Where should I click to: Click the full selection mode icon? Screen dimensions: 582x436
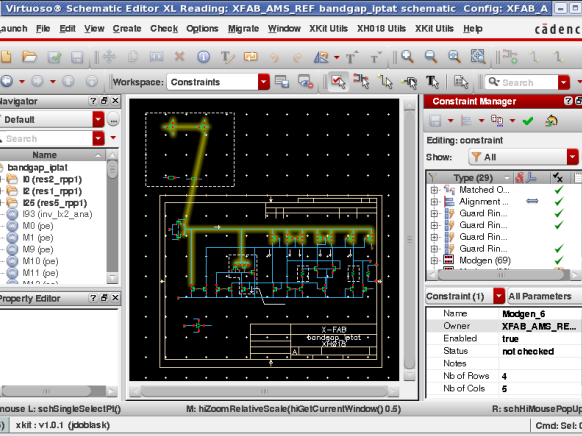click(338, 81)
